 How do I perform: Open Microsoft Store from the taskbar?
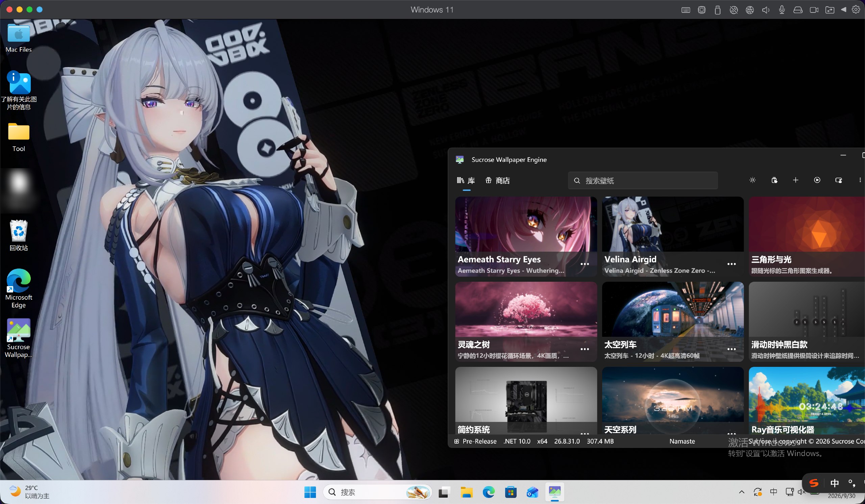point(511,492)
